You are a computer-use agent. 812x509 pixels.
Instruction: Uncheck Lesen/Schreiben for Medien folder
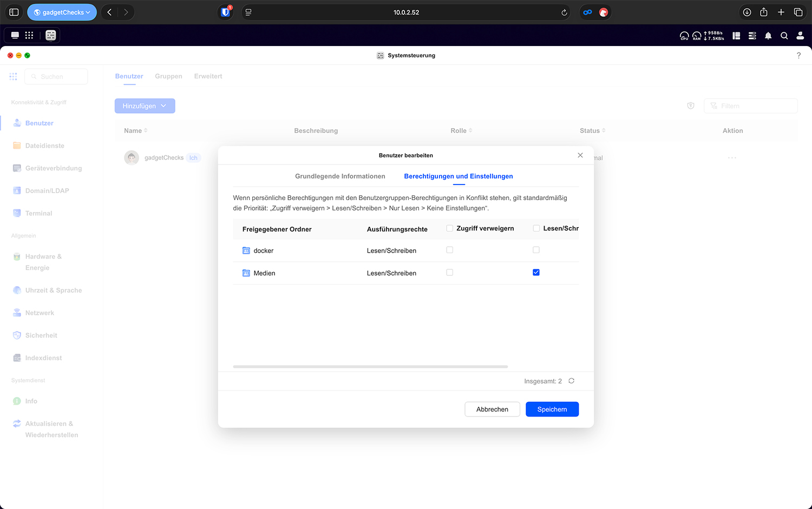point(536,273)
